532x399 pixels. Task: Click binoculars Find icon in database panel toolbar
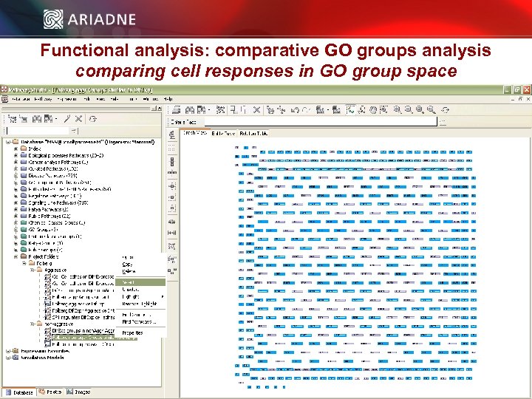point(37,119)
